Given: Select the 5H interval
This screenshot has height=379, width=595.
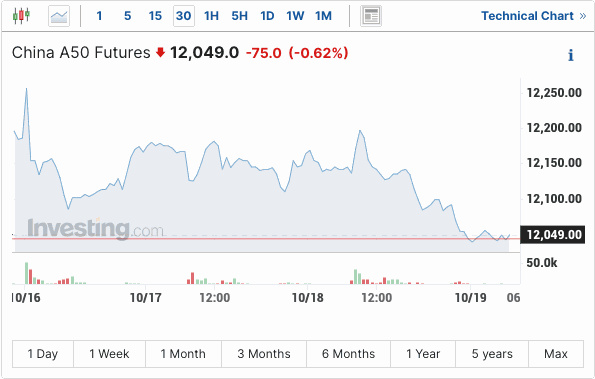Looking at the screenshot, I should click(239, 16).
